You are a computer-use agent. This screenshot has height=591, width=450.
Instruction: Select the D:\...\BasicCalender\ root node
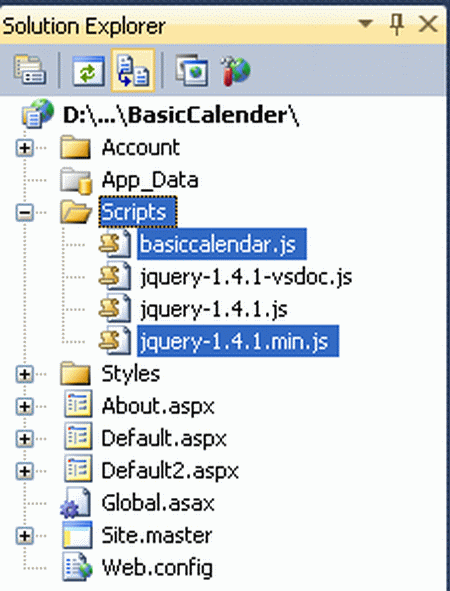click(x=181, y=115)
